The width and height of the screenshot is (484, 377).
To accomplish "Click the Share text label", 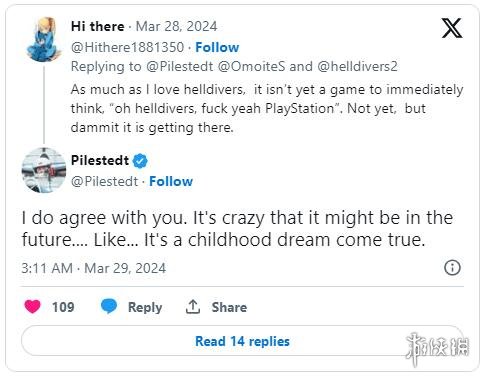I will (229, 307).
